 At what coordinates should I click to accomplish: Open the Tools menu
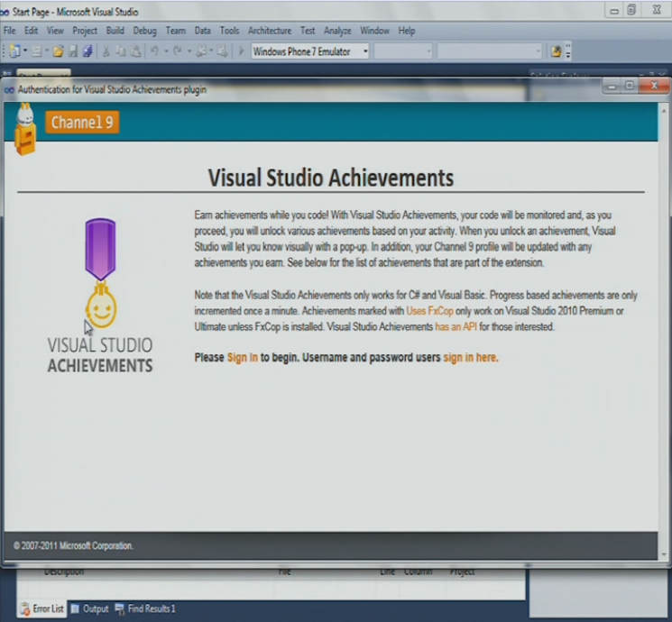click(x=229, y=31)
